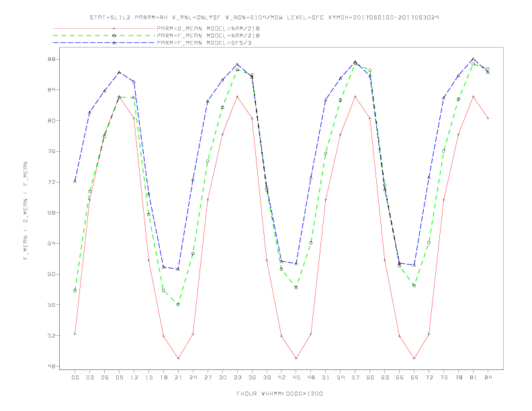The width and height of the screenshot is (532, 411).
Task: Click x-axis forecast hour label 15
Action: coord(148,377)
